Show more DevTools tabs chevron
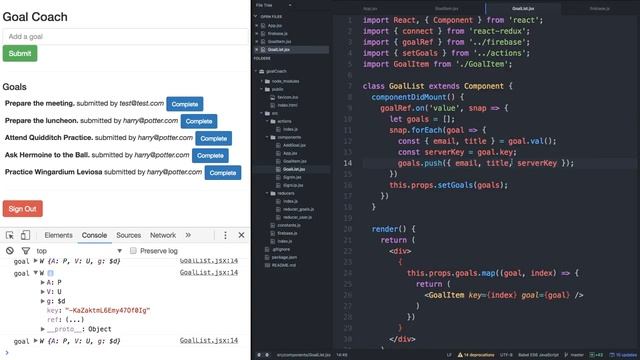 coord(188,235)
